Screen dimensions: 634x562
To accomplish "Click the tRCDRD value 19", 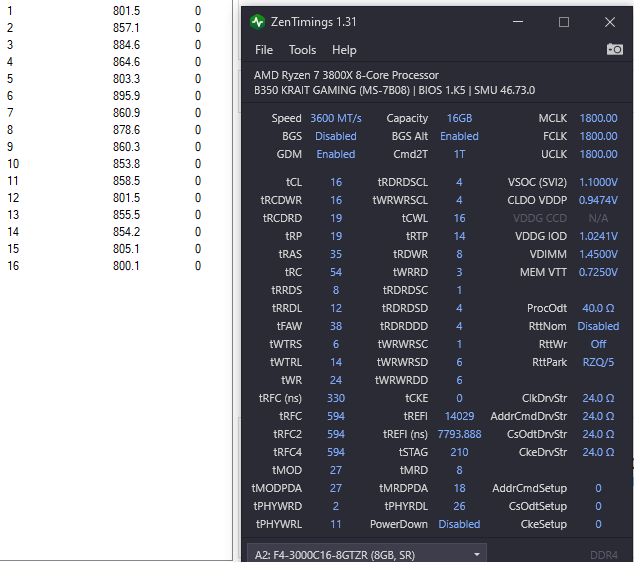I will tap(336, 218).
